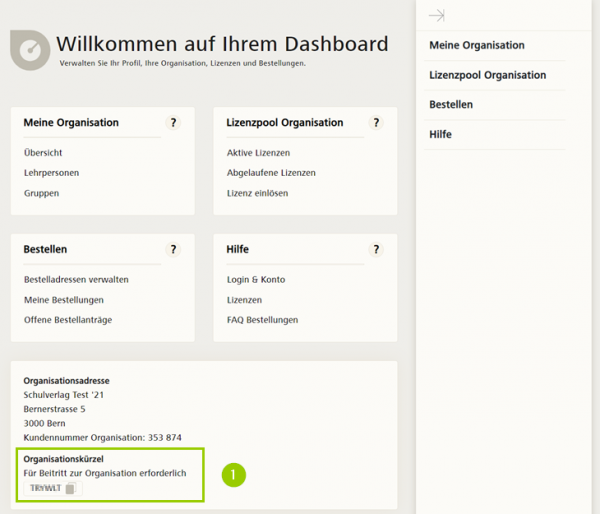Open Lizenzpool Organisation in the sidebar
Viewport: 600px width, 514px height.
click(x=487, y=75)
